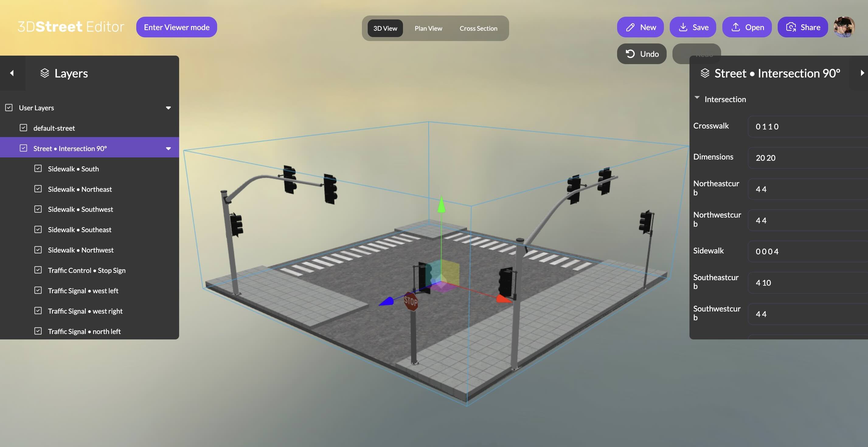Screen dimensions: 868x447
Task: Click the Layers stack icon
Action: pyautogui.click(x=44, y=73)
